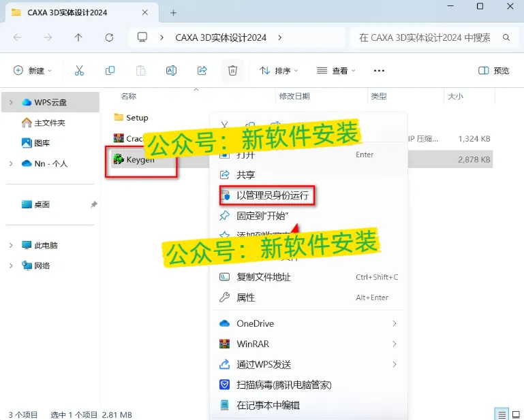Sort by 修改日期 column header
The height and width of the screenshot is (420, 524).
tap(294, 96)
